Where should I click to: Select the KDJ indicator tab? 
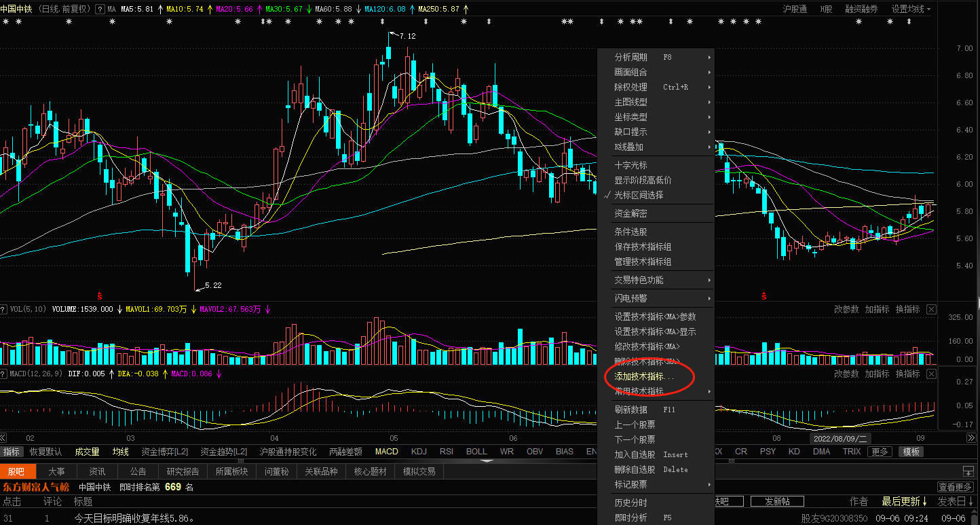[419, 452]
